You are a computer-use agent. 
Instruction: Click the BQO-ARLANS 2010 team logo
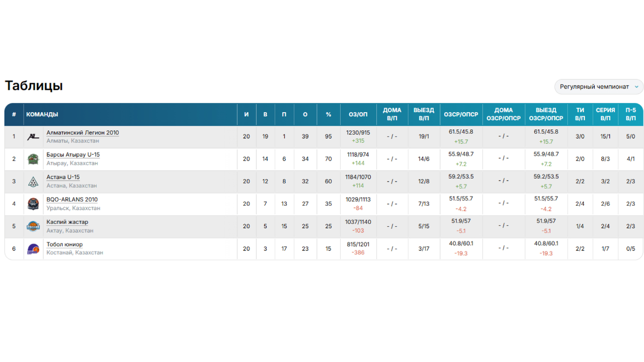pos(33,204)
